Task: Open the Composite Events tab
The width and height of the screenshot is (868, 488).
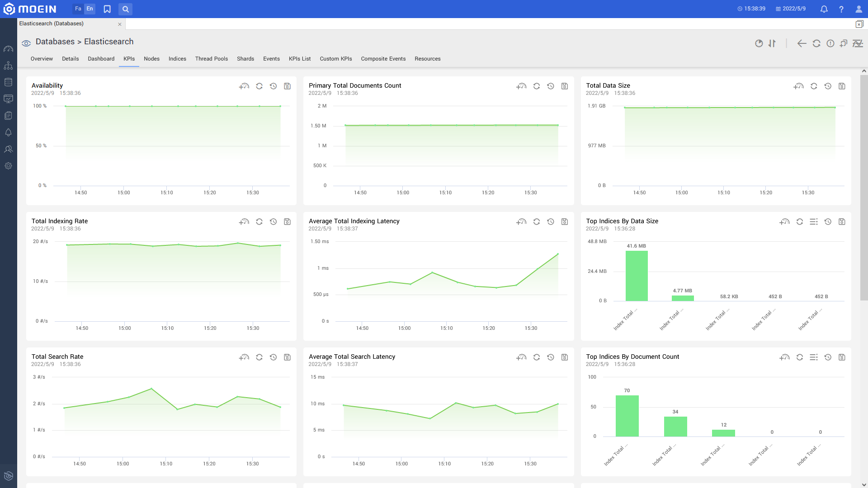Action: click(383, 59)
